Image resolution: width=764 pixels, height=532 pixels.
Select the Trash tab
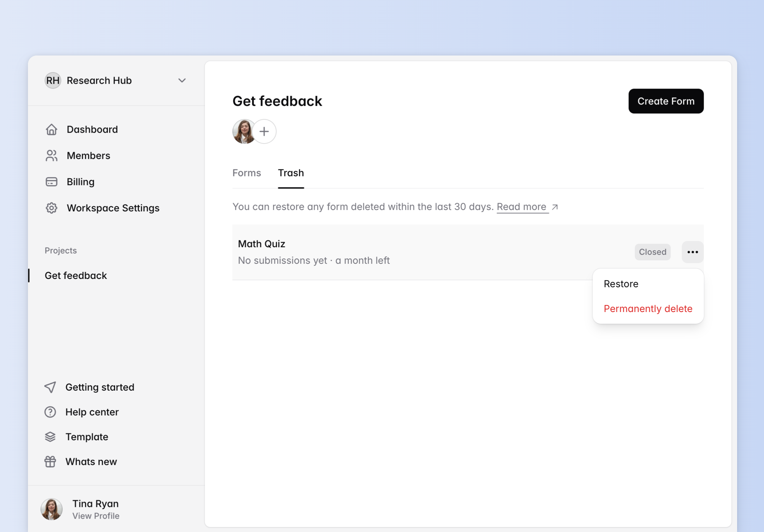(x=291, y=173)
